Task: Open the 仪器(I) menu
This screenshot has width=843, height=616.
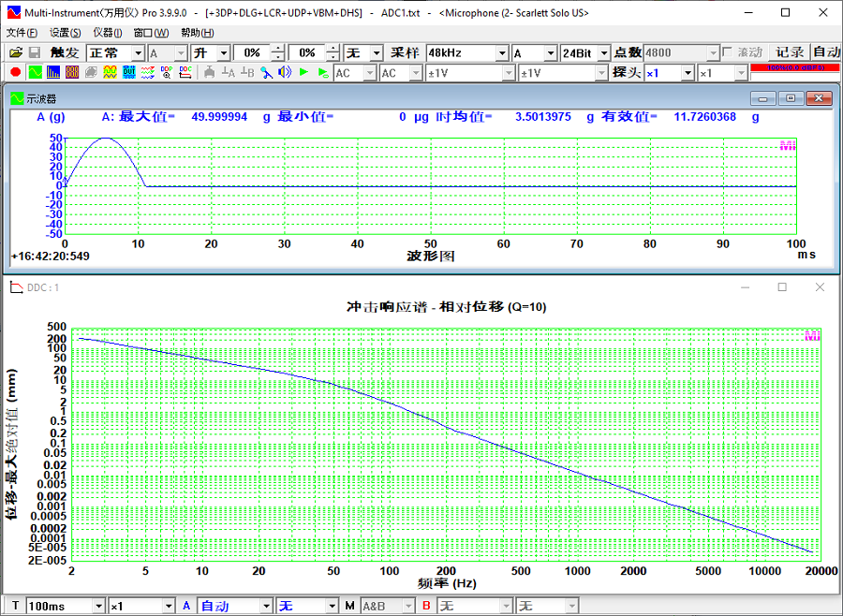Action: (108, 33)
